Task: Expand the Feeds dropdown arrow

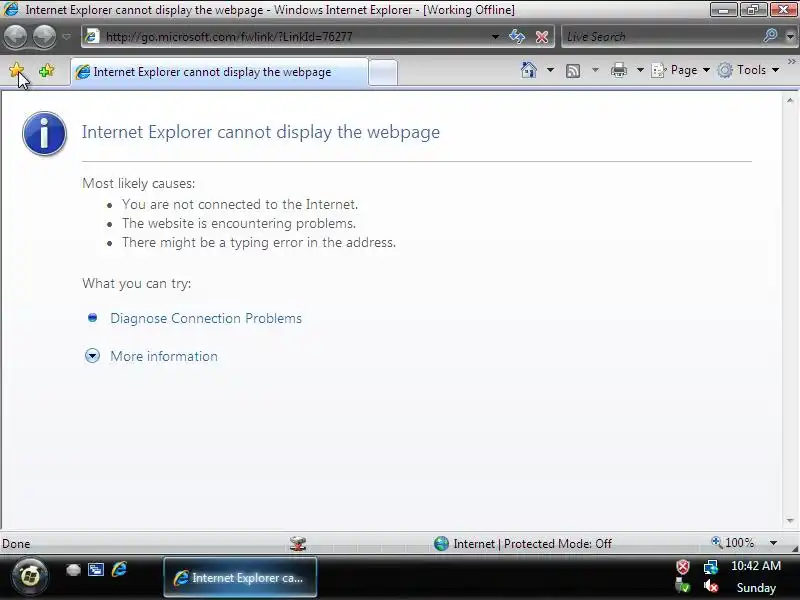Action: [595, 70]
